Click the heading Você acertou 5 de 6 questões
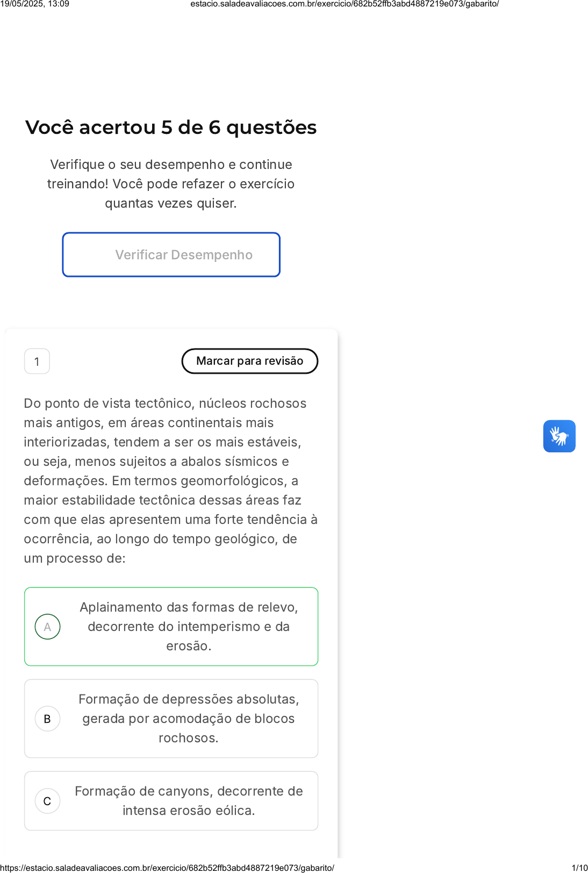The height and width of the screenshot is (873, 588). 171,127
